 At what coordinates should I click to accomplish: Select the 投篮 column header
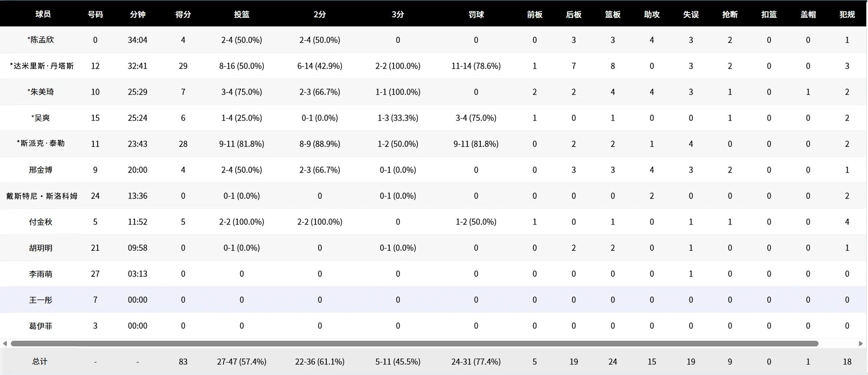[x=241, y=14]
